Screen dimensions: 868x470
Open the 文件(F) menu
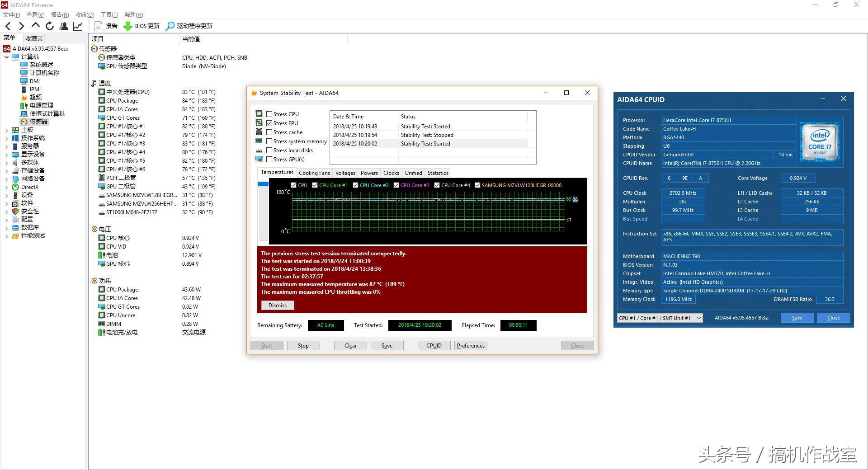click(x=11, y=15)
